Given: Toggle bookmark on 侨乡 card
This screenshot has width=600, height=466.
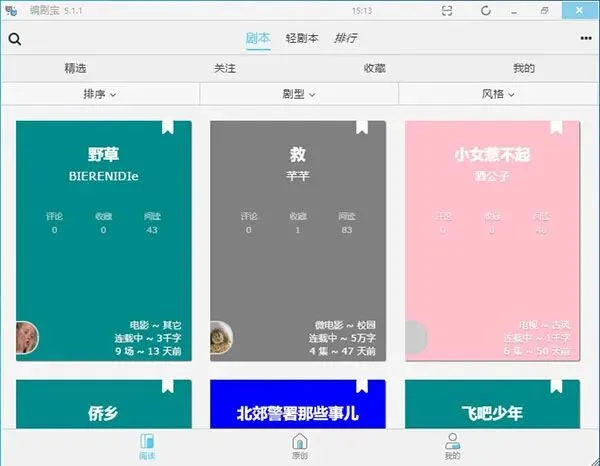Looking at the screenshot, I should (x=168, y=386).
